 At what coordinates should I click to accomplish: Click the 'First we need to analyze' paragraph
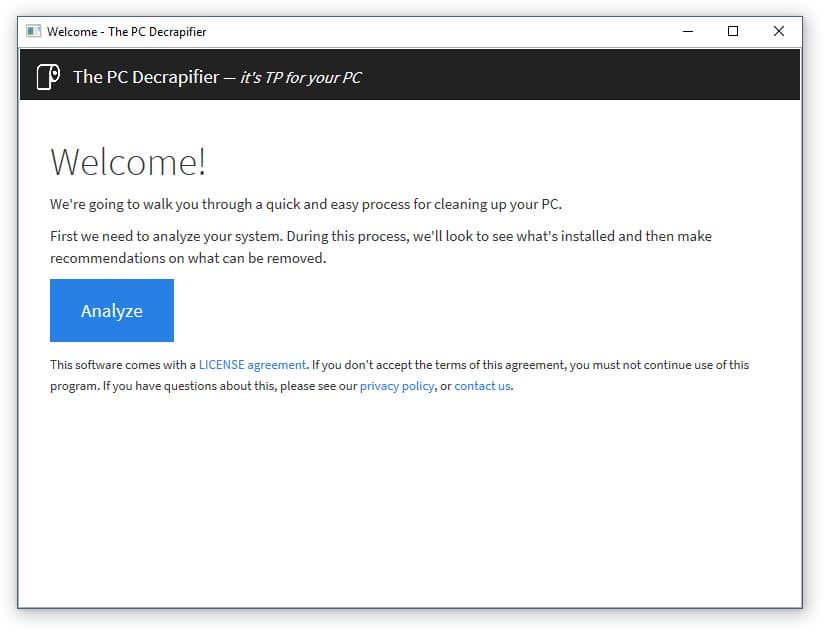pos(381,247)
